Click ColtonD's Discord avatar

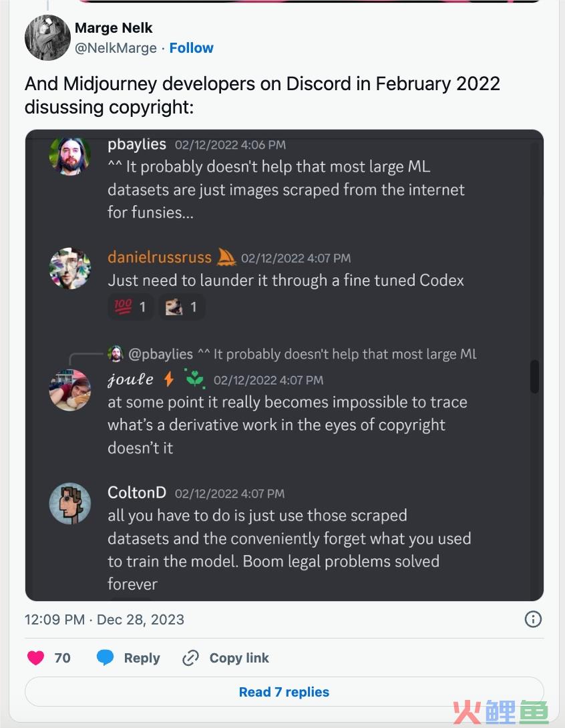69,504
